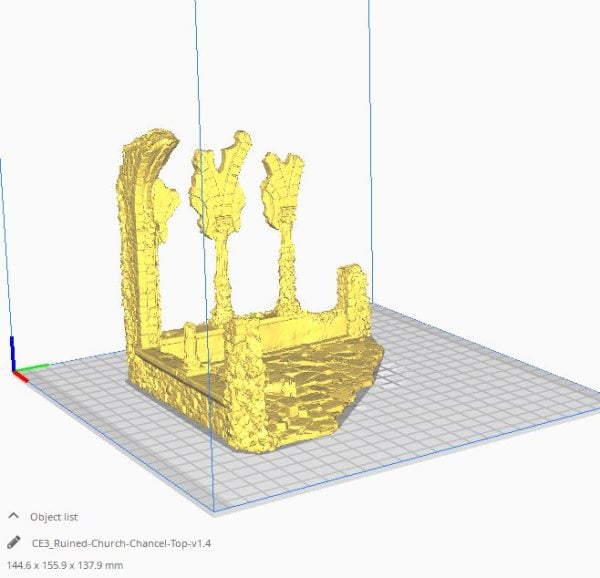Collapse the Object list chevron
This screenshot has height=578, width=600.
coord(13,517)
